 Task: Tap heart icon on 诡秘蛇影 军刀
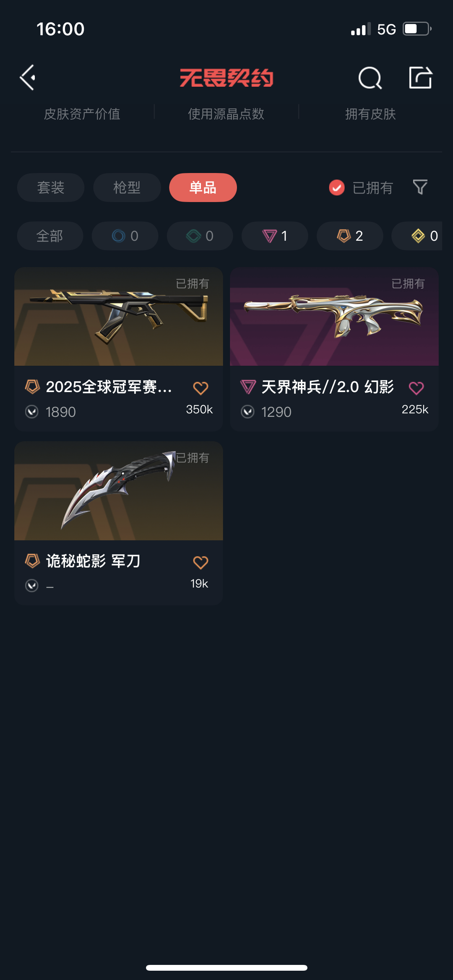point(200,562)
